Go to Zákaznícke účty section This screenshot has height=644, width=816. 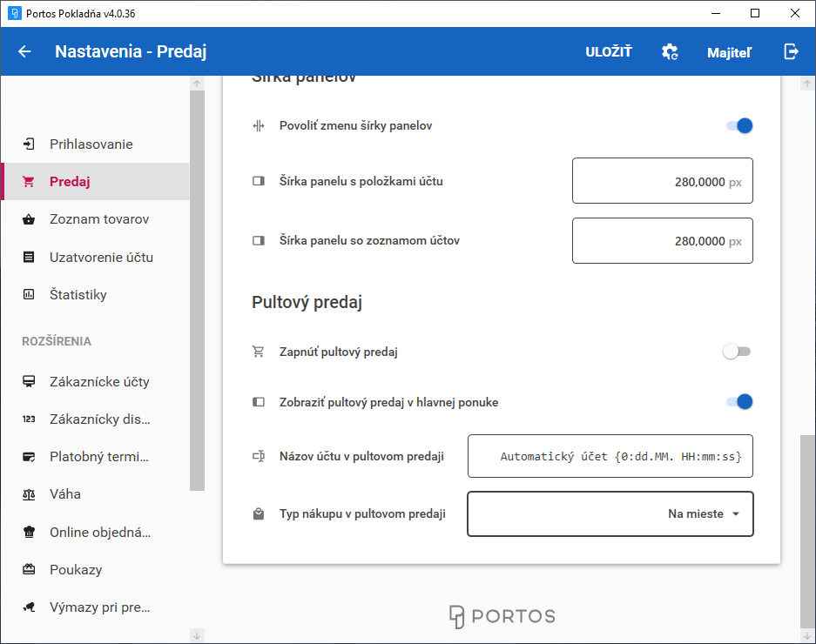pyautogui.click(x=99, y=381)
